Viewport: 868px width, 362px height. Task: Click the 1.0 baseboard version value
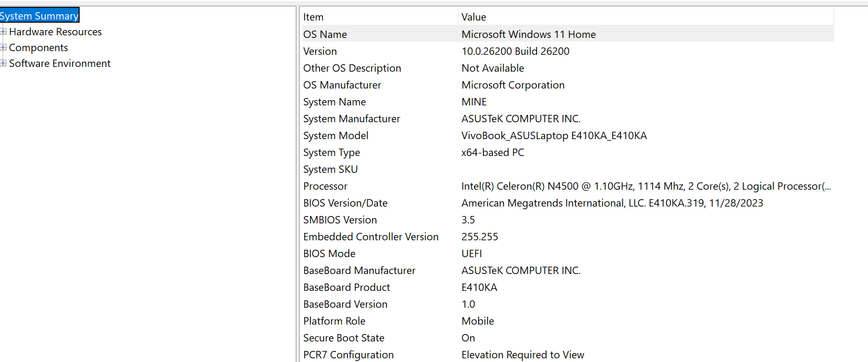coord(468,304)
